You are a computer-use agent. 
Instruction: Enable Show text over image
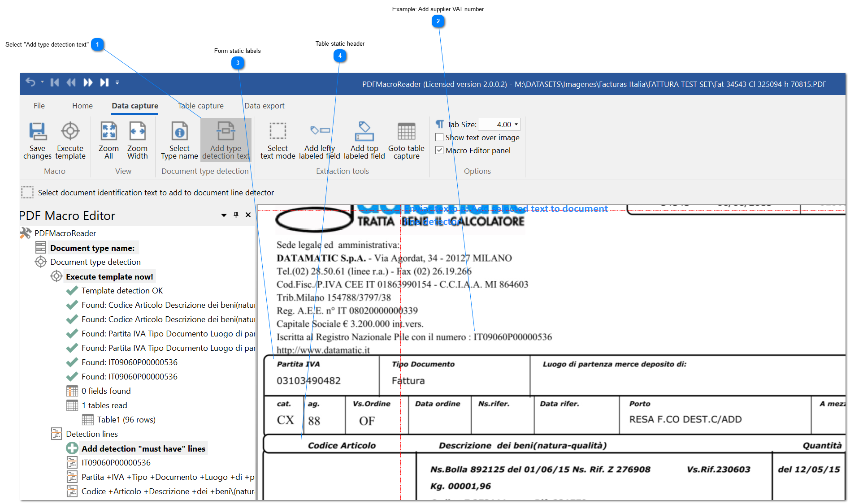tap(439, 137)
